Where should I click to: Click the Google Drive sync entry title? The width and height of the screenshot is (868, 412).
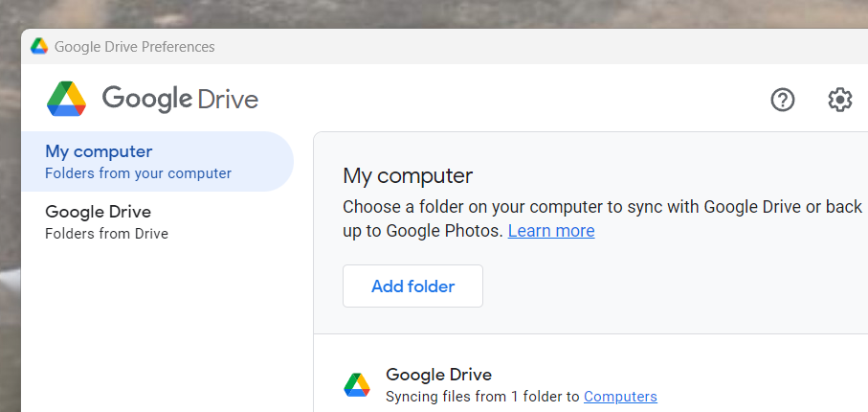(x=439, y=375)
